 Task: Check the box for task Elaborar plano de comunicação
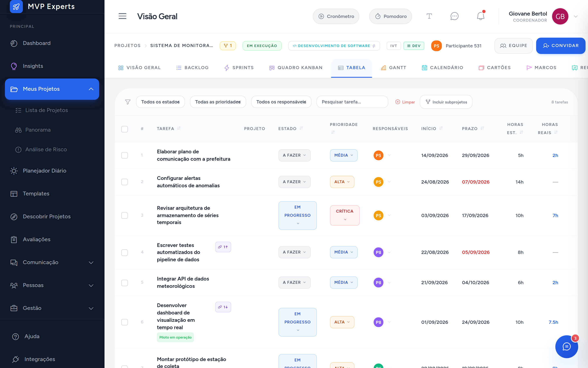pyautogui.click(x=125, y=155)
